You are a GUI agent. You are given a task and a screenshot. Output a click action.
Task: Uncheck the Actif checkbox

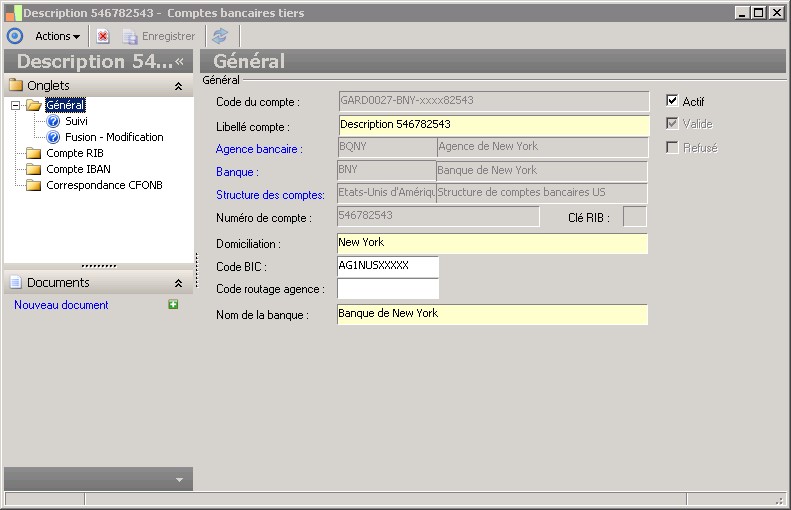pos(672,101)
